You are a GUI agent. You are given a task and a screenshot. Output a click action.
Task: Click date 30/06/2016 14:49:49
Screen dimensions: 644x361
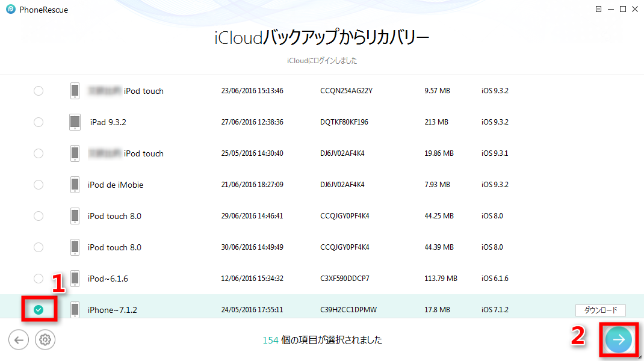click(252, 247)
